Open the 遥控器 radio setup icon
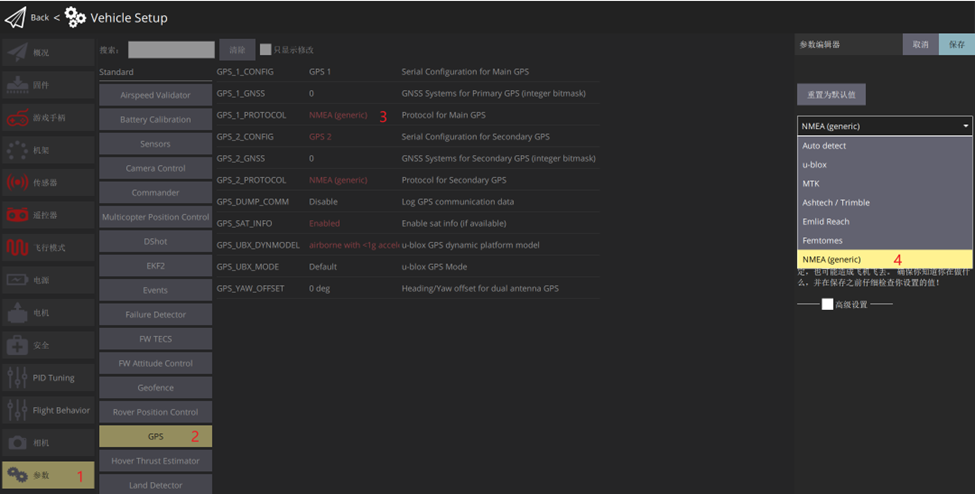Viewport: 975px width, 494px height. (17, 215)
